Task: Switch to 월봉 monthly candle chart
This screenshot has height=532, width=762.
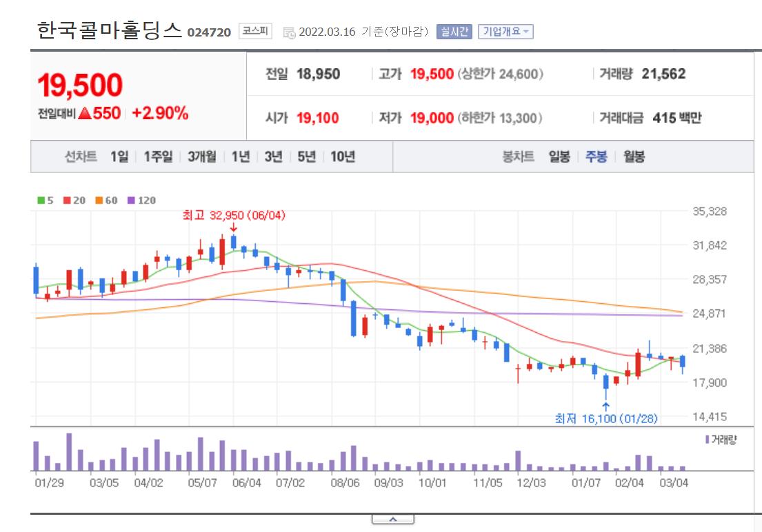Action: coord(634,156)
